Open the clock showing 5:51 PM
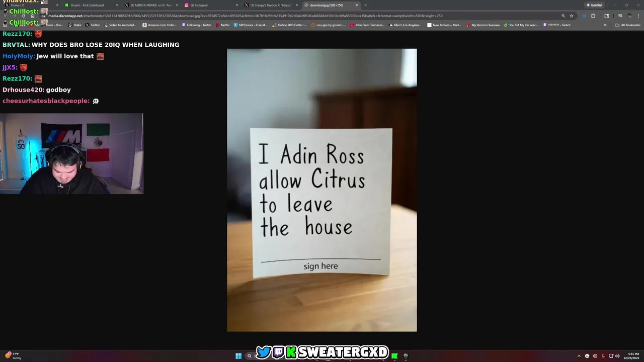The width and height of the screenshot is (644, 362). pyautogui.click(x=631, y=356)
